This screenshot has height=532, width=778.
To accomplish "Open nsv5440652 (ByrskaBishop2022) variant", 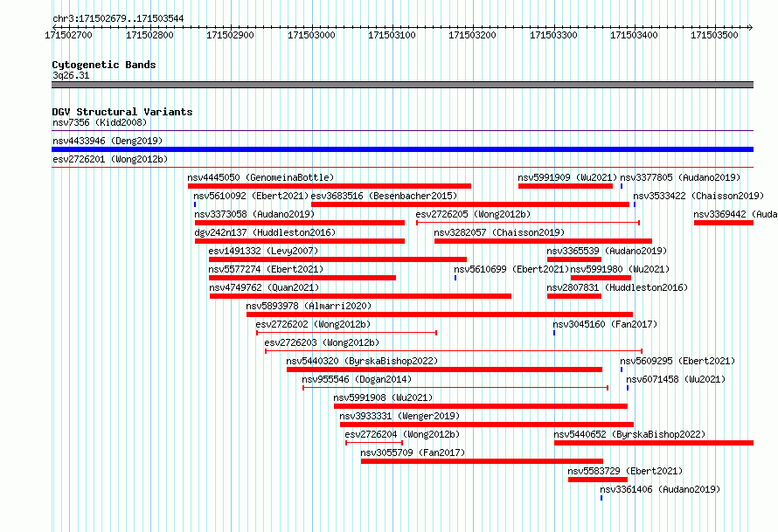I will click(x=629, y=434).
